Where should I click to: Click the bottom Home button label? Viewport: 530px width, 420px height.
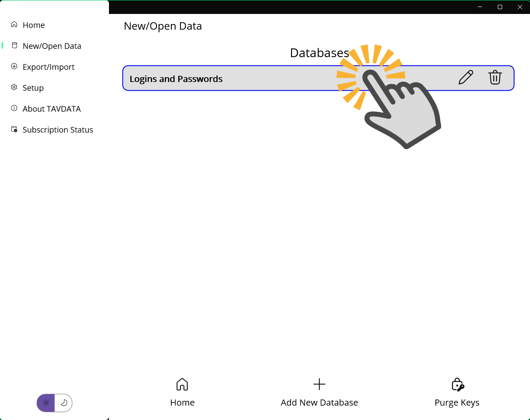pos(182,403)
